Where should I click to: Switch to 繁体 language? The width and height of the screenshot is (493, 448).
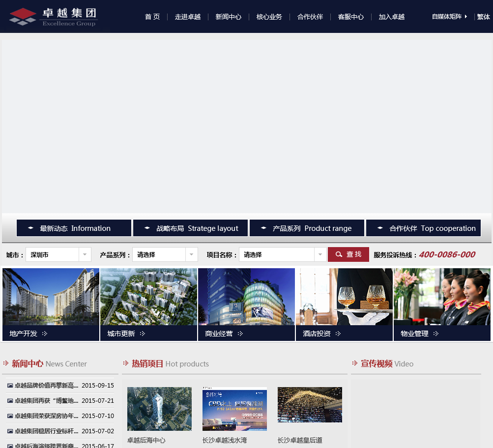(483, 17)
